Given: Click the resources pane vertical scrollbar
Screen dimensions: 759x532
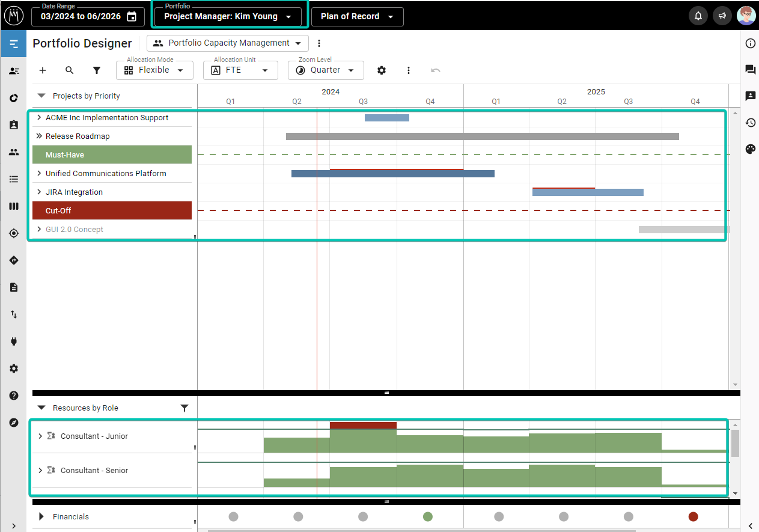Looking at the screenshot, I should point(735,444).
